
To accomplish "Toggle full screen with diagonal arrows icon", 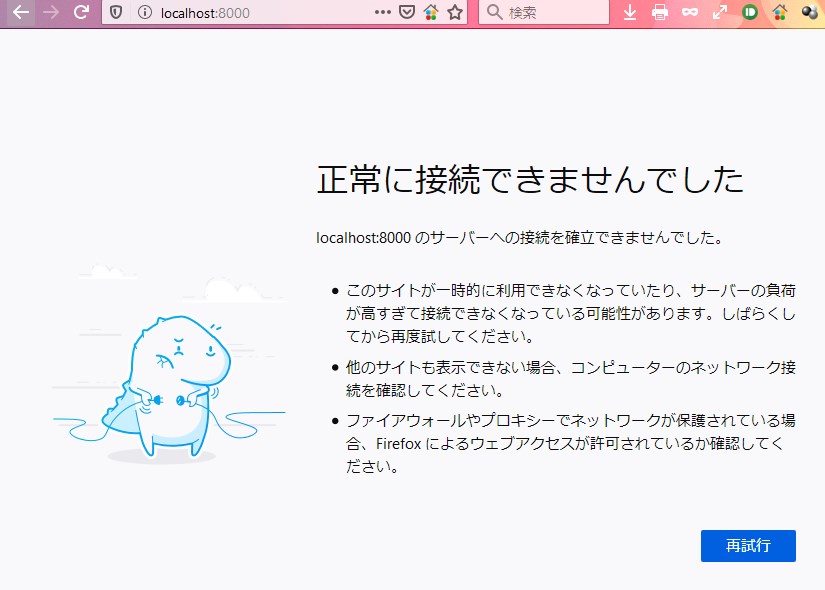I will click(x=720, y=13).
